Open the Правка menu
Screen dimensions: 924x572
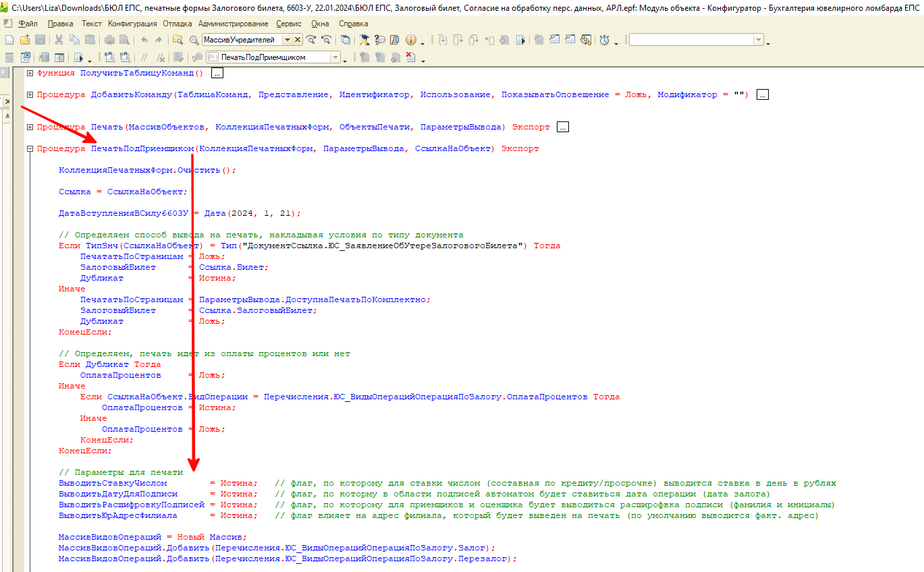coord(61,24)
